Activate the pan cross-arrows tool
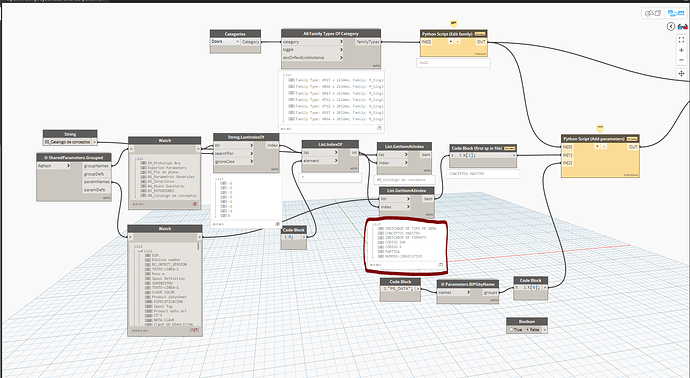The height and width of the screenshot is (378, 690). pyautogui.click(x=681, y=73)
